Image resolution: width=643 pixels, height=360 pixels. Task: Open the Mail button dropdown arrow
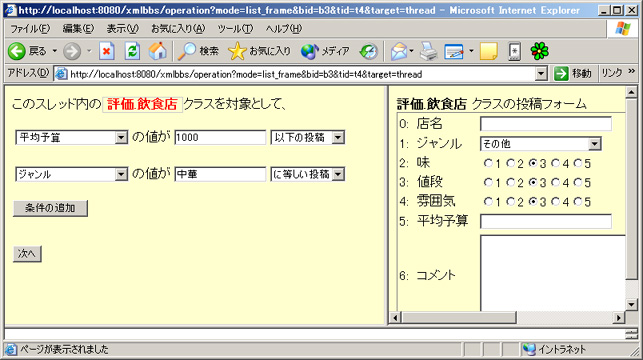point(411,51)
